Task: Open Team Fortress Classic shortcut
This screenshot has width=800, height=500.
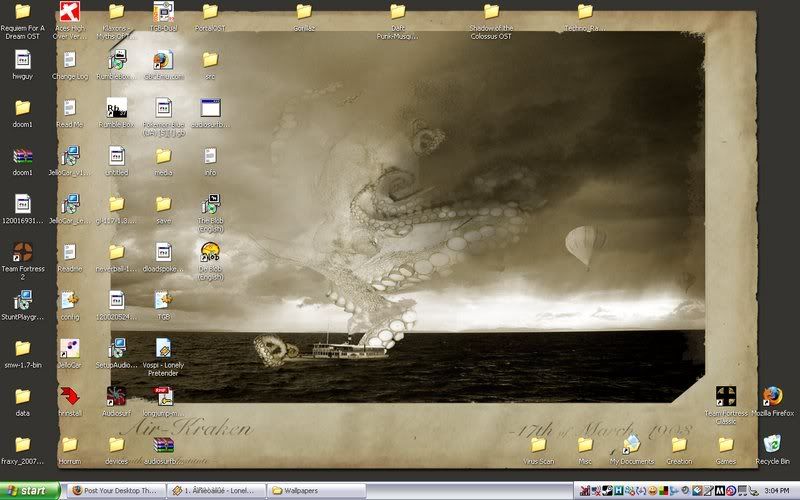Action: point(726,397)
